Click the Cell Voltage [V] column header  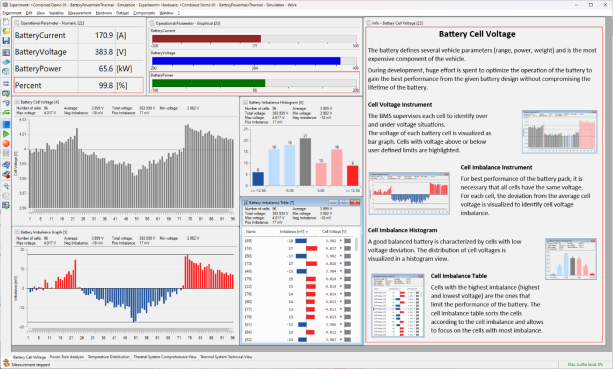[334, 232]
